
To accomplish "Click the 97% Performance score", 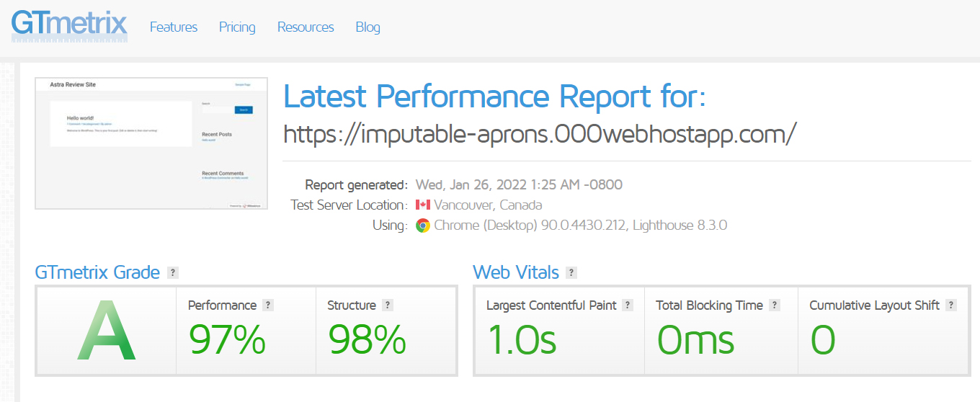I will point(227,339).
